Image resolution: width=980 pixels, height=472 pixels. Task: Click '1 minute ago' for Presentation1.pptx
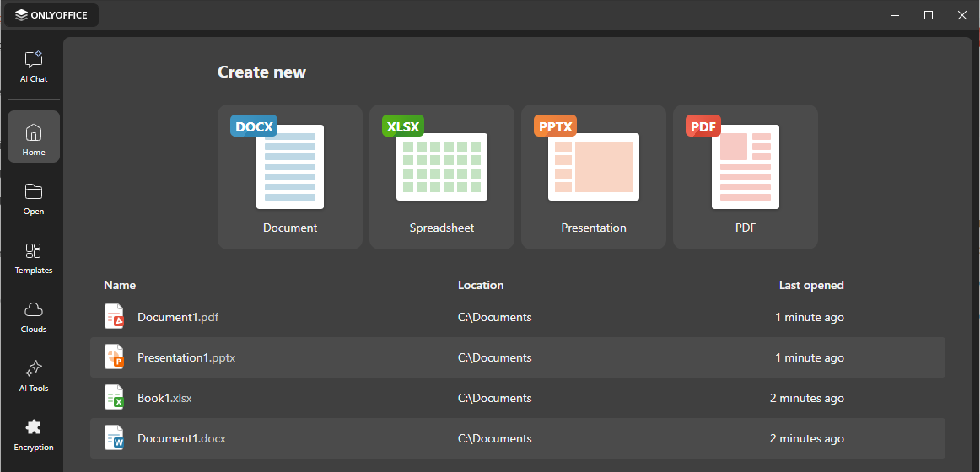[810, 357]
